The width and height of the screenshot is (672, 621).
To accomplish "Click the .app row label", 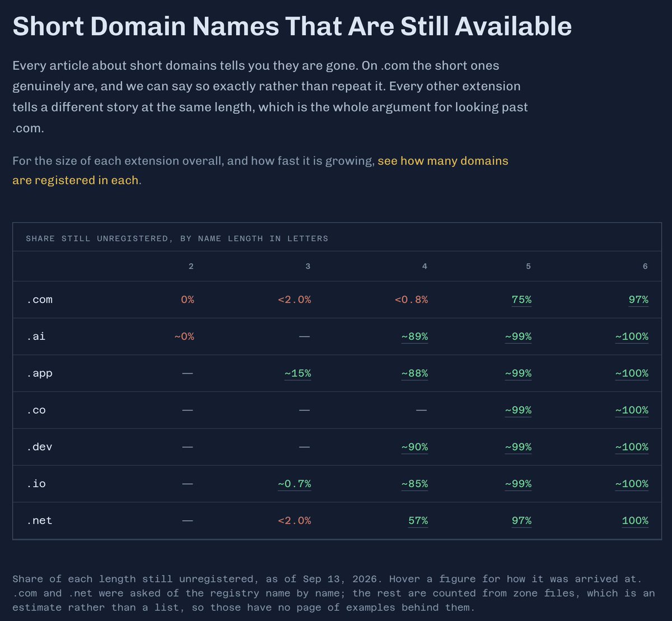I will 39,373.
